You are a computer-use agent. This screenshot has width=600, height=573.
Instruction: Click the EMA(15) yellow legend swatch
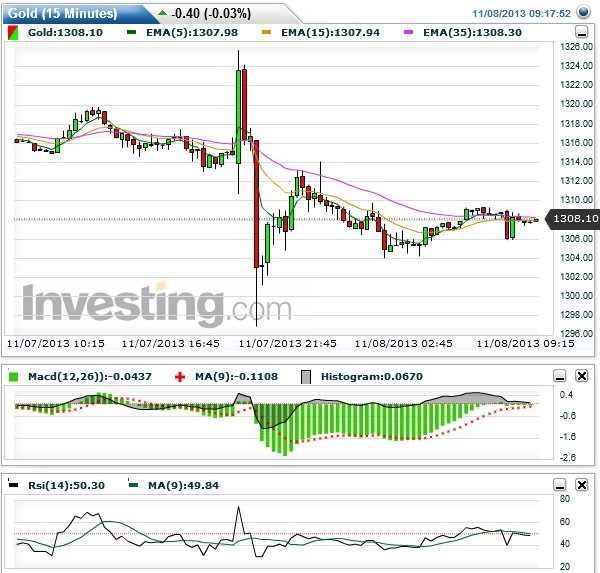tap(266, 33)
